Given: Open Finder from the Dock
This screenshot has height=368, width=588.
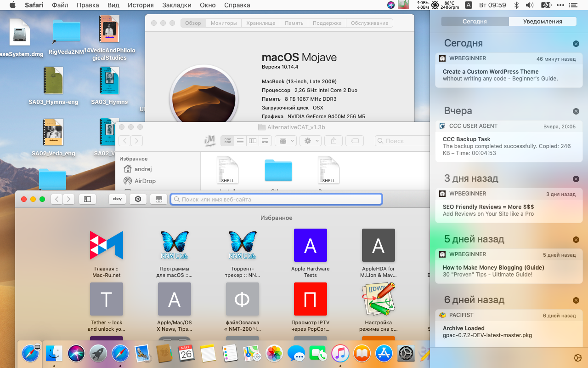Looking at the screenshot, I should tap(54, 353).
